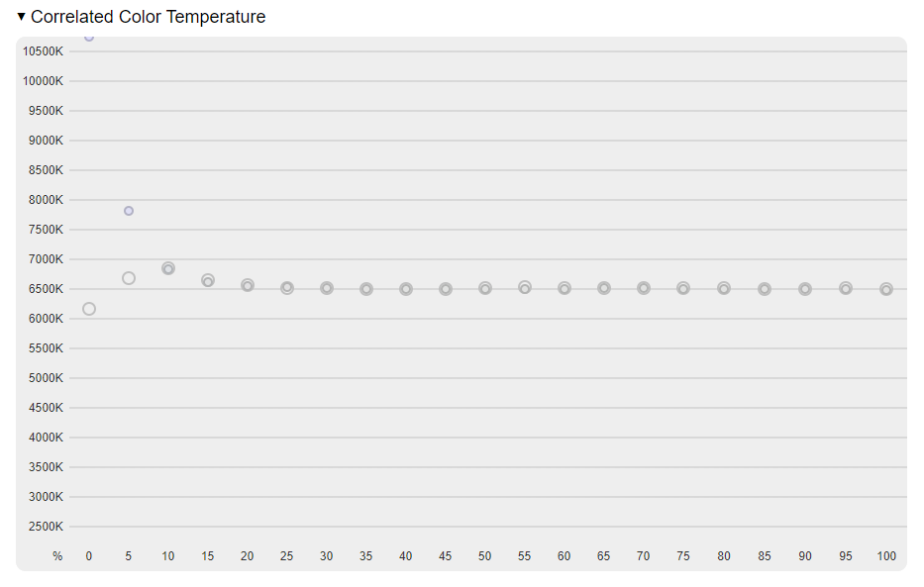This screenshot has height=587, width=924.
Task: Click the 10000K y-axis label
Action: pos(44,81)
